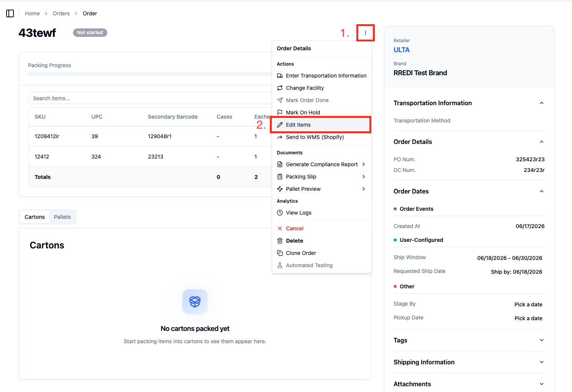Expand the Attachments section
The width and height of the screenshot is (572, 392).
[542, 384]
